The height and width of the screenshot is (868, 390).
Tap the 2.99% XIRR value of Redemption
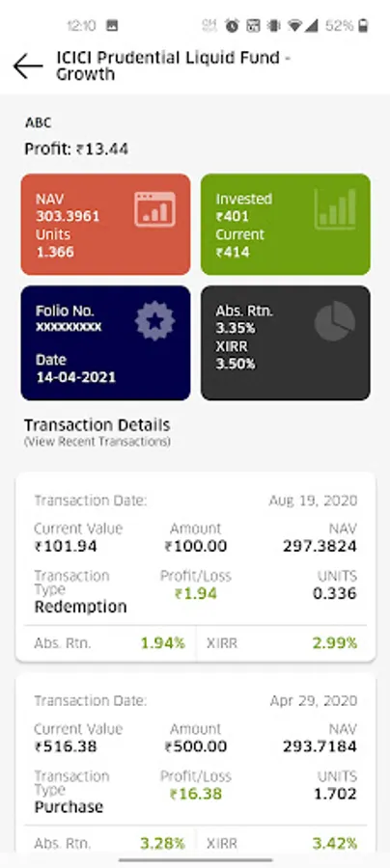coord(335,642)
